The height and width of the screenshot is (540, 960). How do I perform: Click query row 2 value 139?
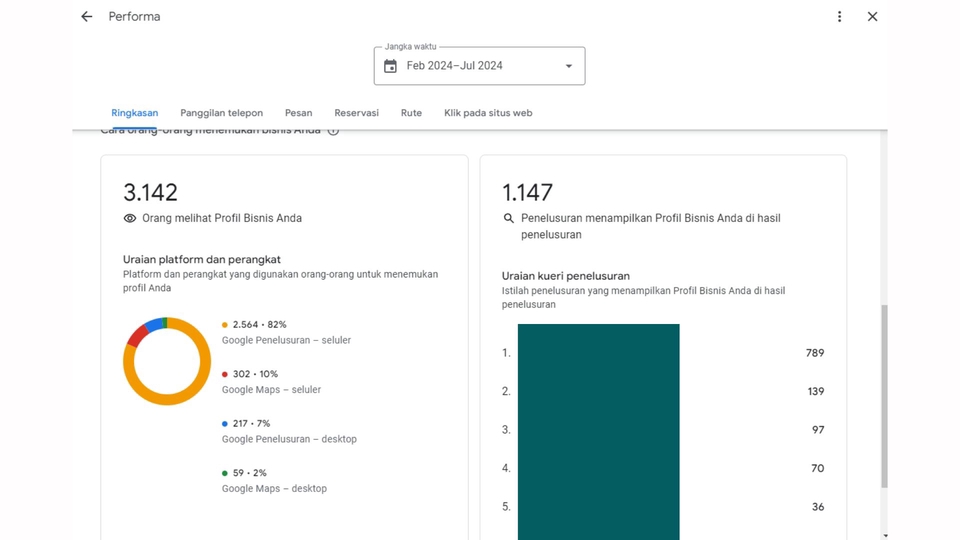click(x=816, y=391)
